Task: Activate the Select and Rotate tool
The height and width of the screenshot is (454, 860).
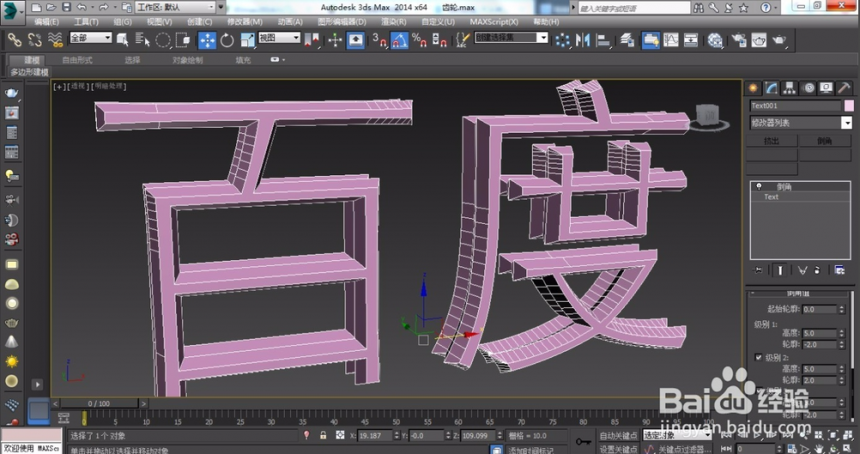Action: point(227,40)
